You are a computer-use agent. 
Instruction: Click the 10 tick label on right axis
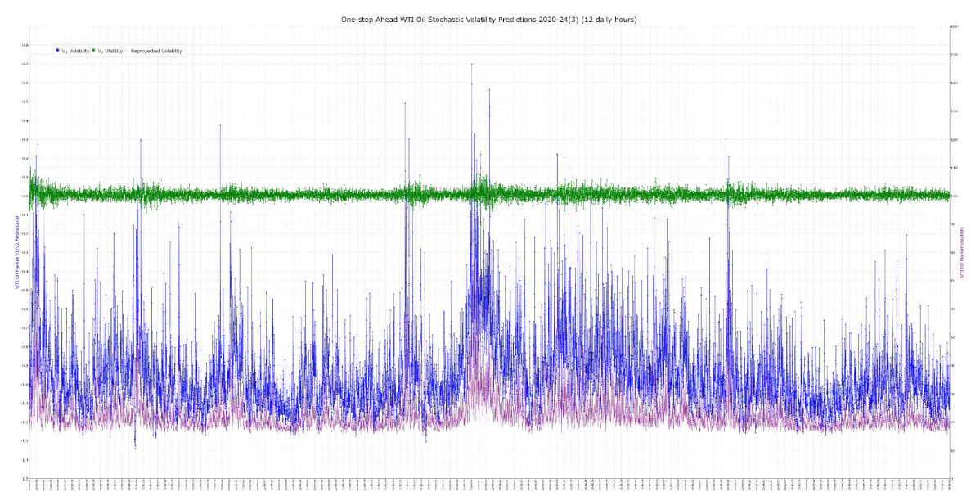954,450
